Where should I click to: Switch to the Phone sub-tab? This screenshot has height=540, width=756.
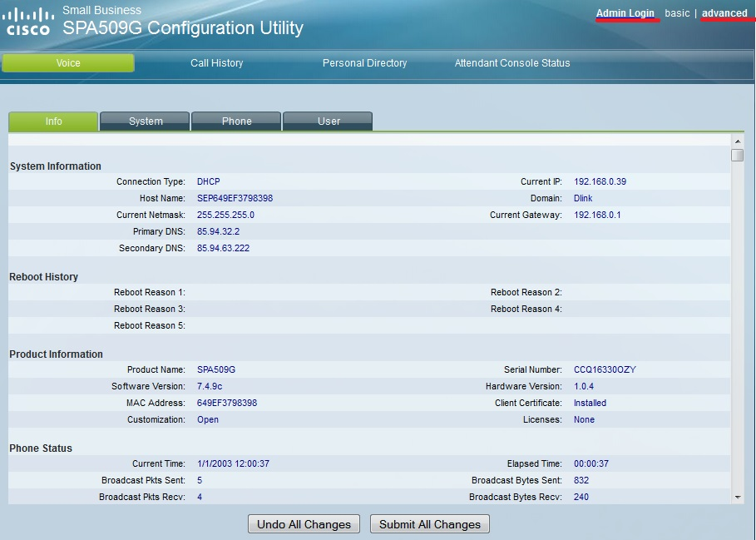click(236, 121)
